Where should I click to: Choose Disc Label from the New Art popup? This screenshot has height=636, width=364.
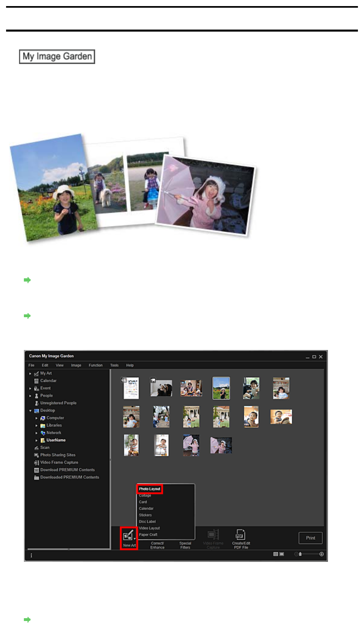(x=147, y=521)
